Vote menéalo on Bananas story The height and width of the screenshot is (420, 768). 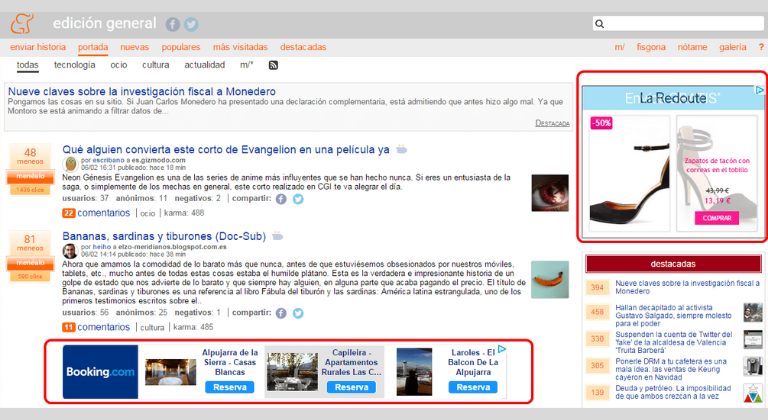pyautogui.click(x=30, y=263)
